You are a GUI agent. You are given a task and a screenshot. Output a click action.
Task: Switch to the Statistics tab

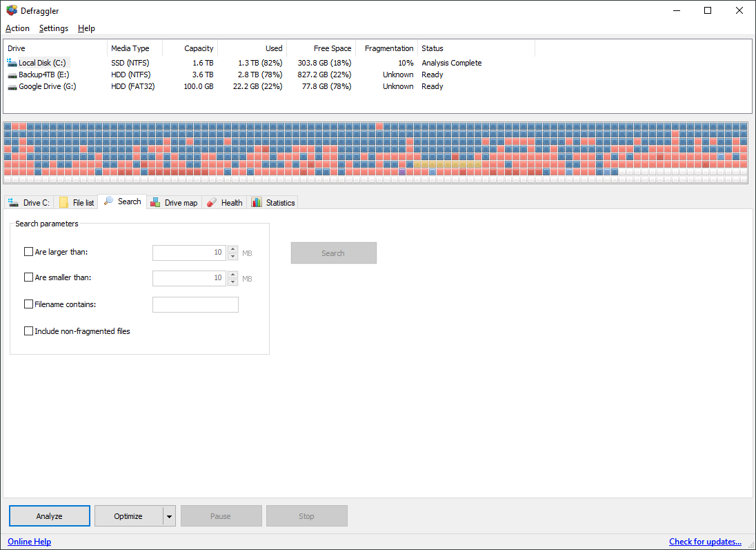tap(272, 203)
